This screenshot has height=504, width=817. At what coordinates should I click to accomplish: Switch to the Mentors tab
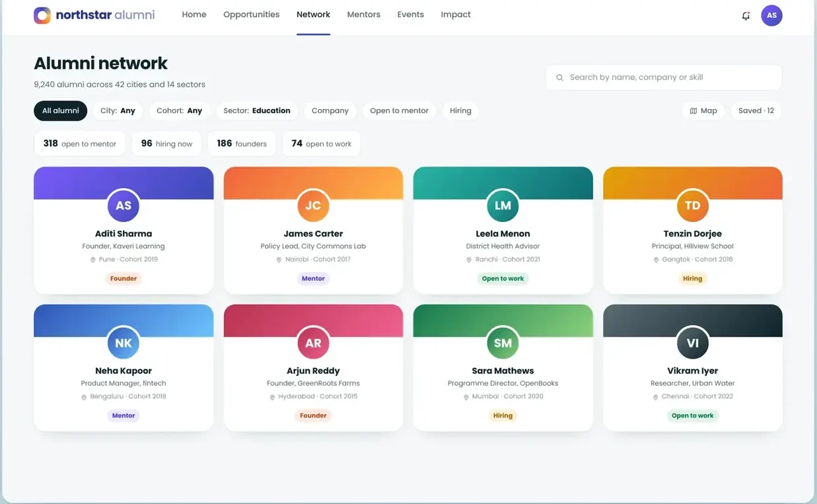click(364, 15)
